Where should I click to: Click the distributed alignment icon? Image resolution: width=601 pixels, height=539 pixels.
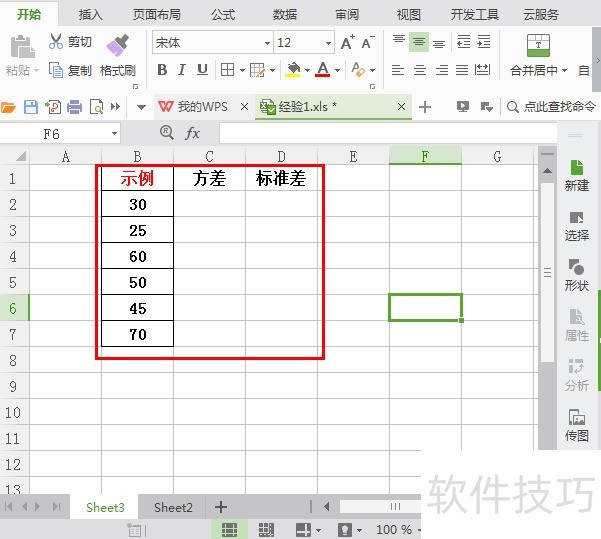(482, 70)
